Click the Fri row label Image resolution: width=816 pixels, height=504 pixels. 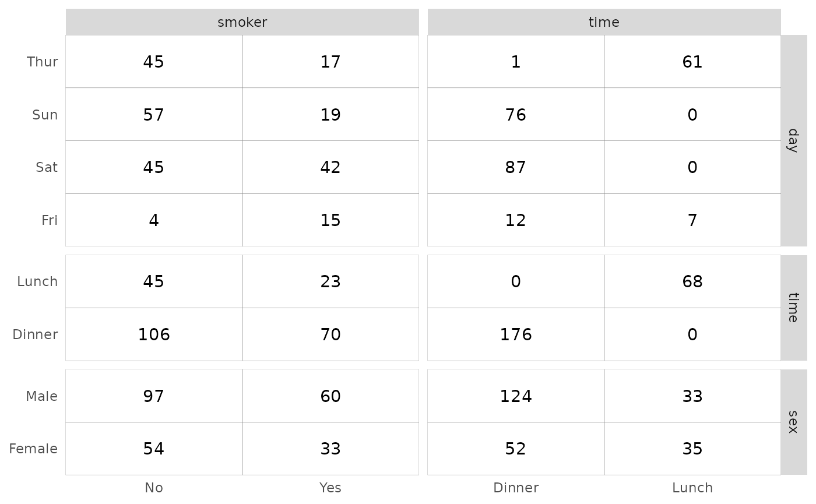pos(49,220)
